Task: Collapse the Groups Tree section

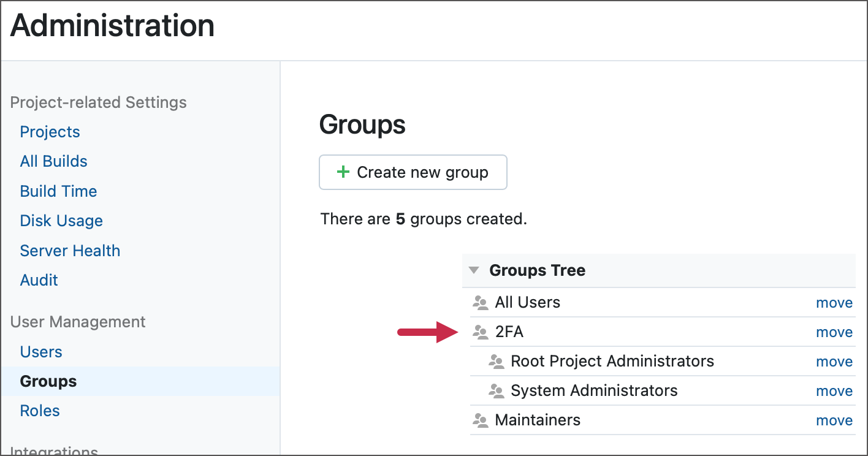Action: coord(473,270)
